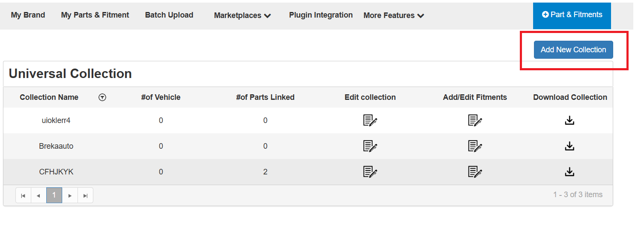Viewport: 644px width, 243px height.
Task: Expand the More Features menu
Action: (394, 15)
